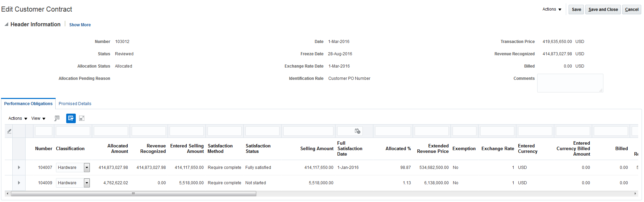Open Classification dropdown for row 104009
The image size is (644, 202).
(x=87, y=183)
